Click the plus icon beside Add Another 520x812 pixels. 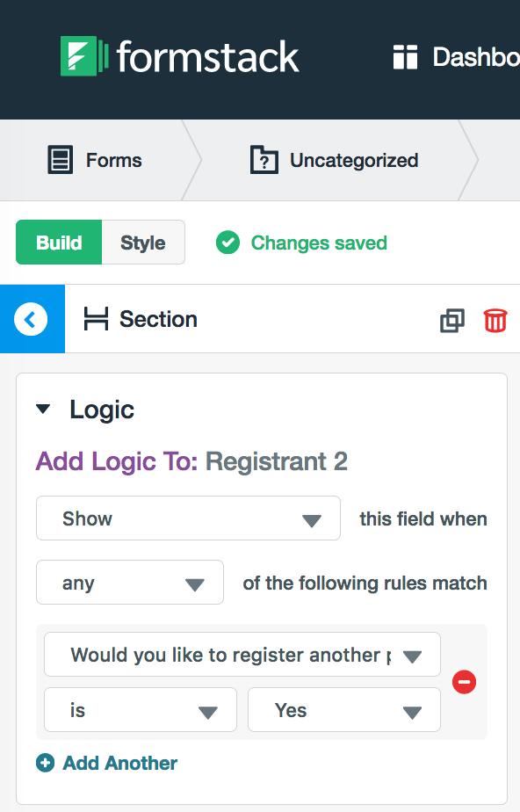(x=45, y=763)
